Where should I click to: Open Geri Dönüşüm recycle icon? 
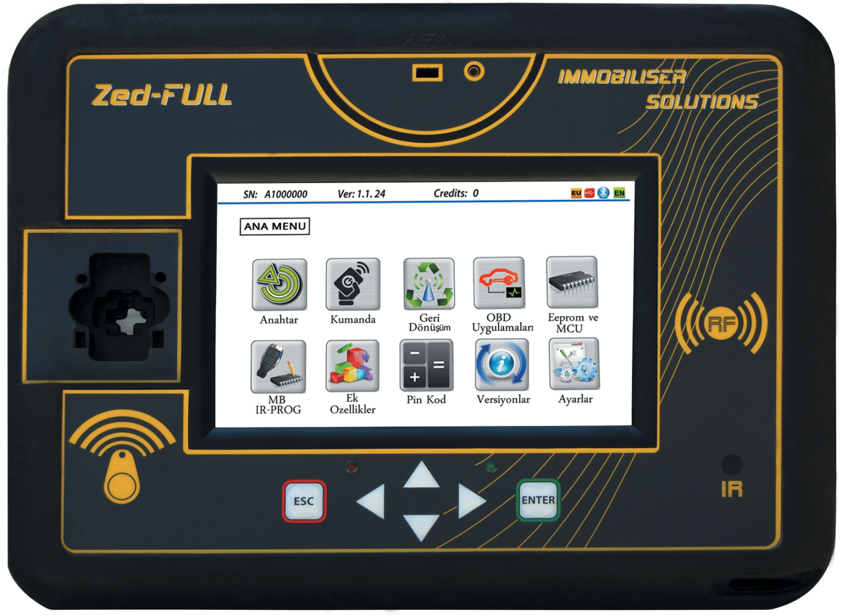click(x=429, y=284)
